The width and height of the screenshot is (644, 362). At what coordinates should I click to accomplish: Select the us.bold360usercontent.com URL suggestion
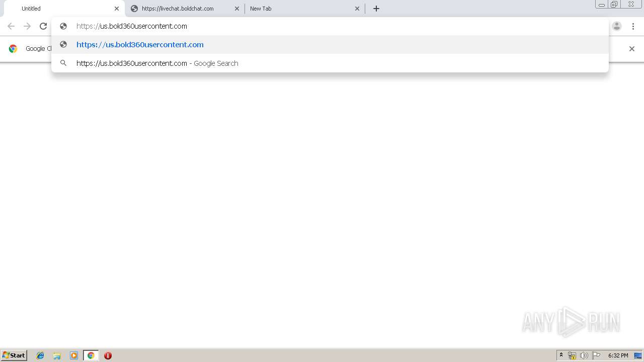point(330,45)
